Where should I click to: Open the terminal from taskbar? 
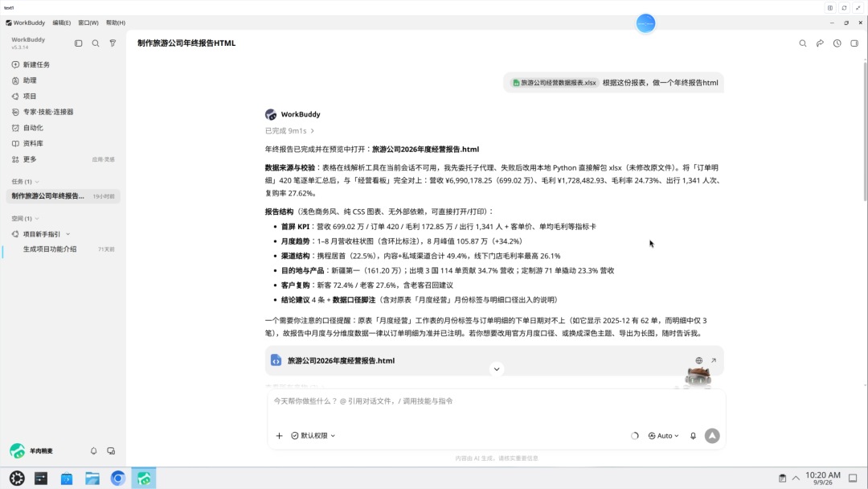[41, 479]
